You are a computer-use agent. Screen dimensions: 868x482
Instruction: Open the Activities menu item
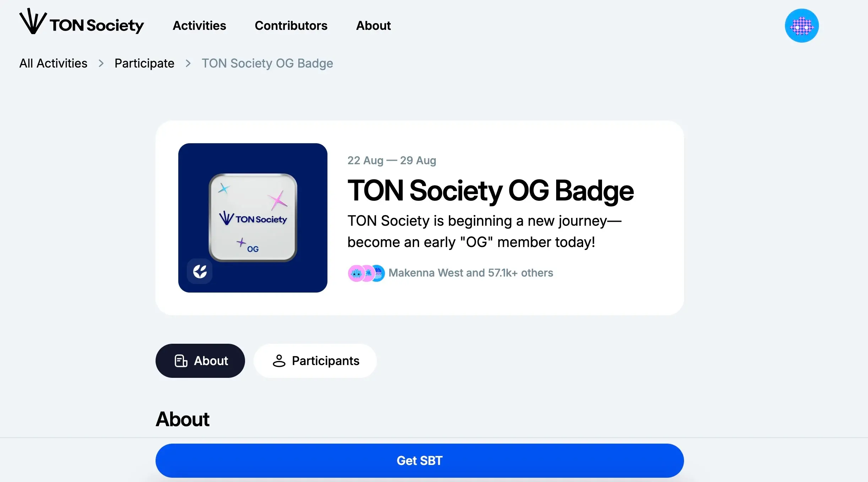coord(199,26)
